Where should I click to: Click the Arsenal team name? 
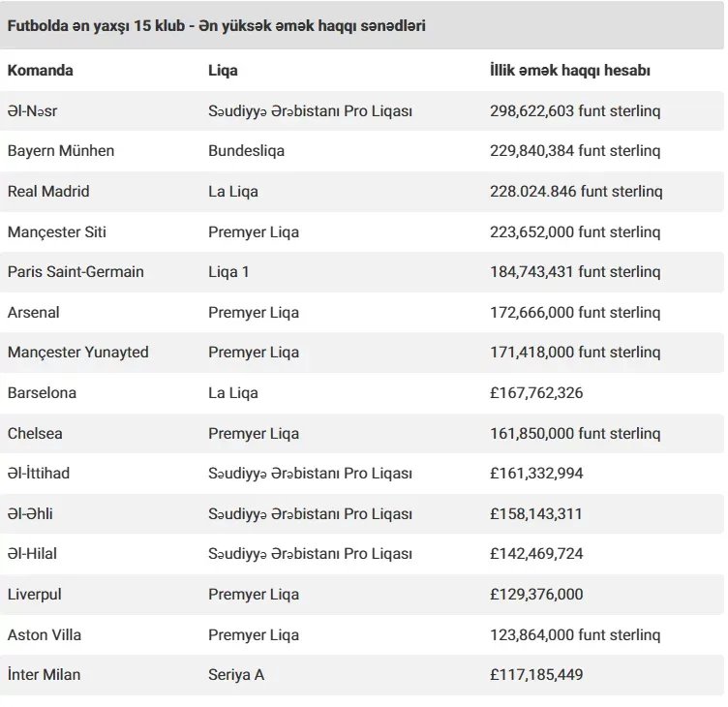click(33, 313)
